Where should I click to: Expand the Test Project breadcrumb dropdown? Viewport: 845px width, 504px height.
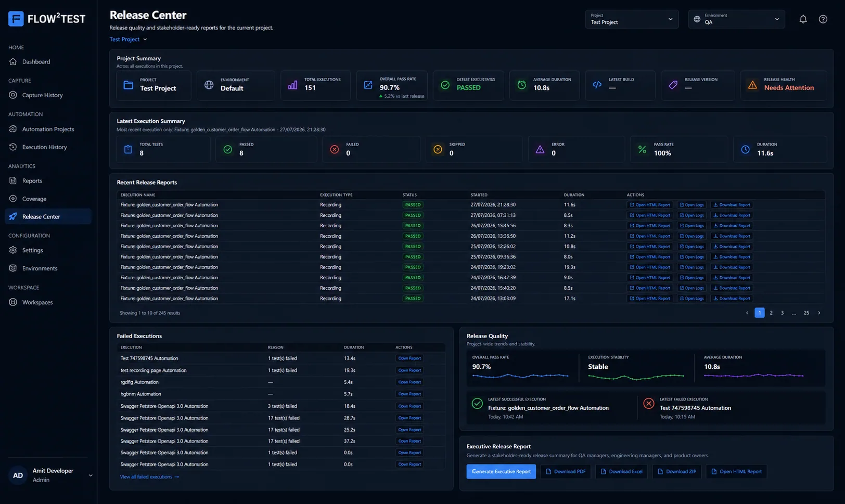click(x=128, y=39)
